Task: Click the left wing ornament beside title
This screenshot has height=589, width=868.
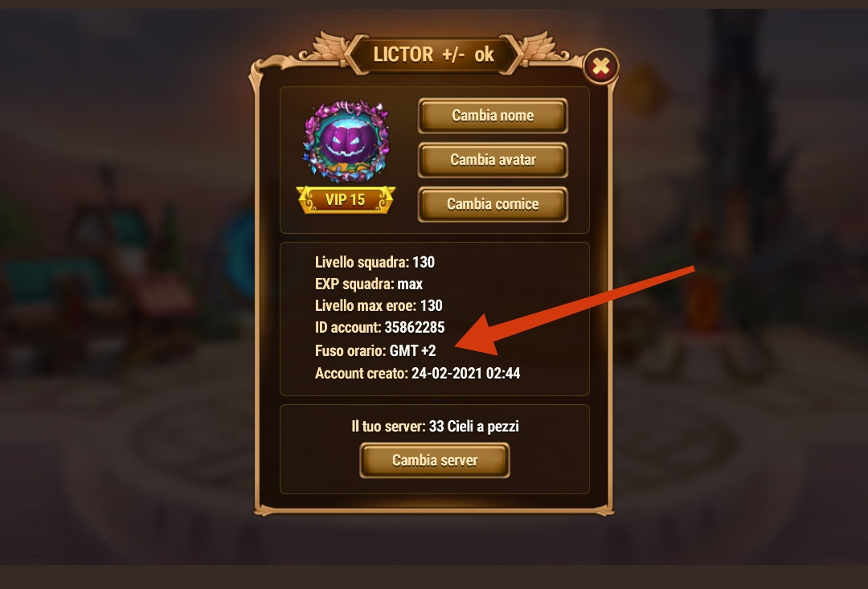Action: coord(325,49)
